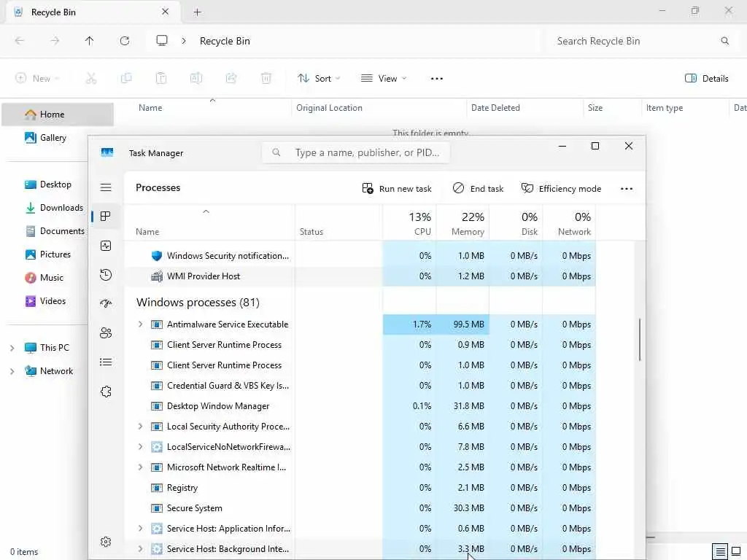Screen dimensions: 747x560
Task: Toggle the Details pane in File Explorer
Action: coord(707,79)
